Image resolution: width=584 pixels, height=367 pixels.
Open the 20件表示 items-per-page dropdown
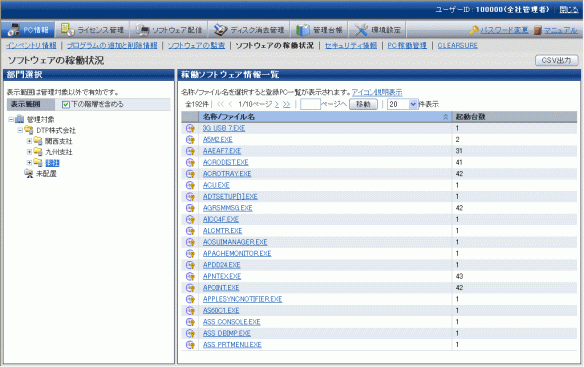pos(402,104)
